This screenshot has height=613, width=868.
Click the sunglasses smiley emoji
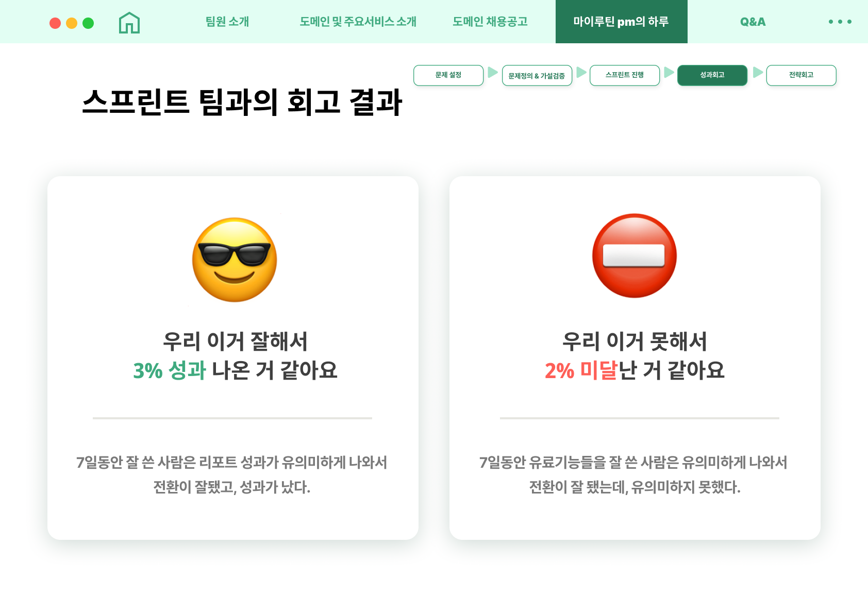pos(235,260)
